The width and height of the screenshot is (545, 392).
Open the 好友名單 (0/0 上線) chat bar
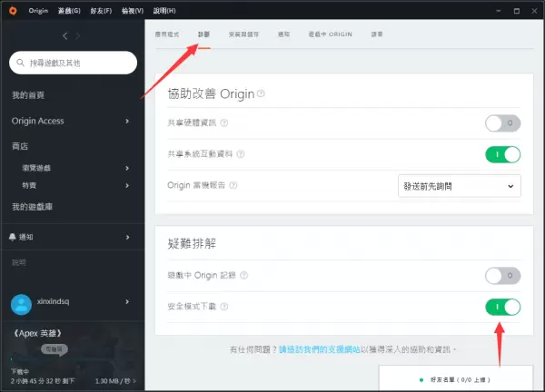click(x=456, y=378)
